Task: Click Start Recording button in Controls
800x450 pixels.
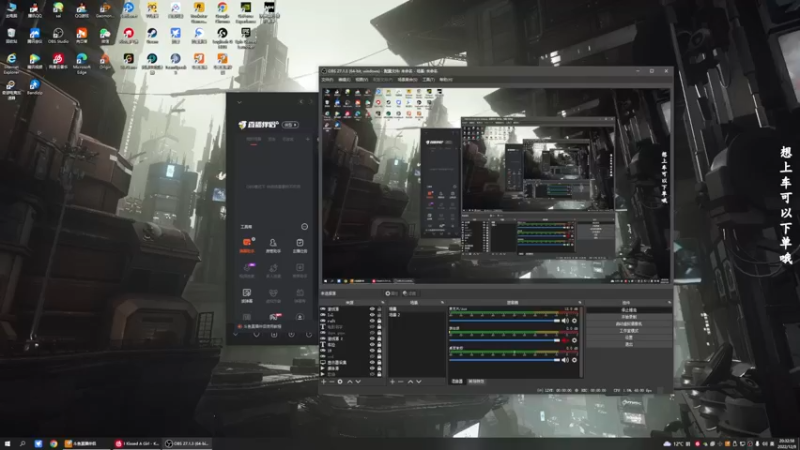Action: coord(629,317)
